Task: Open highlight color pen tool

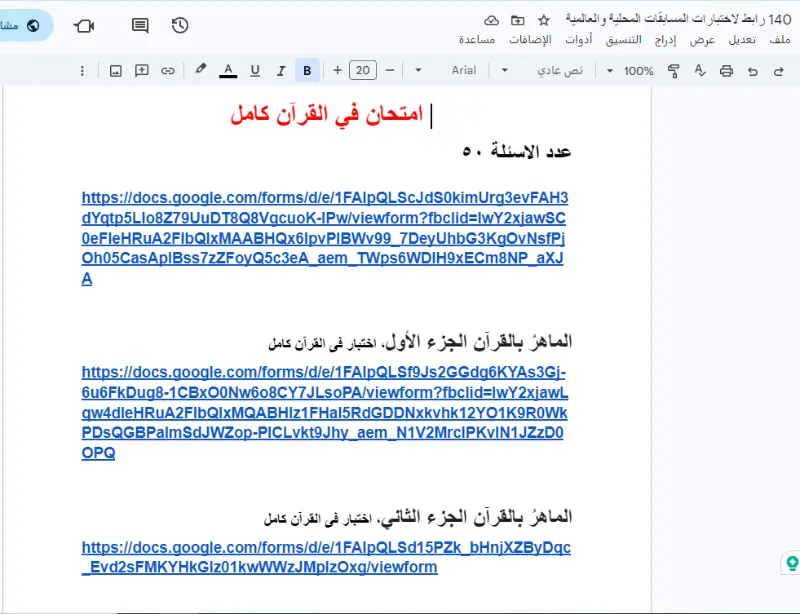Action: click(201, 69)
